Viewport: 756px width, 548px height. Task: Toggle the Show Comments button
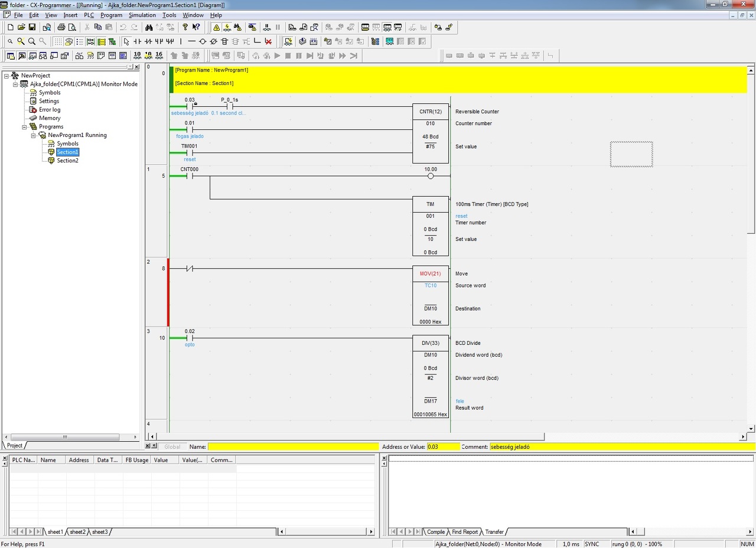pos(69,41)
